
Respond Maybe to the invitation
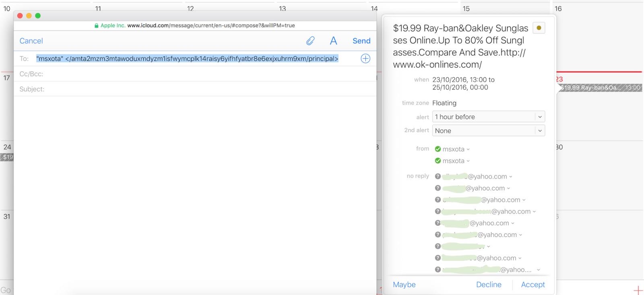point(404,285)
